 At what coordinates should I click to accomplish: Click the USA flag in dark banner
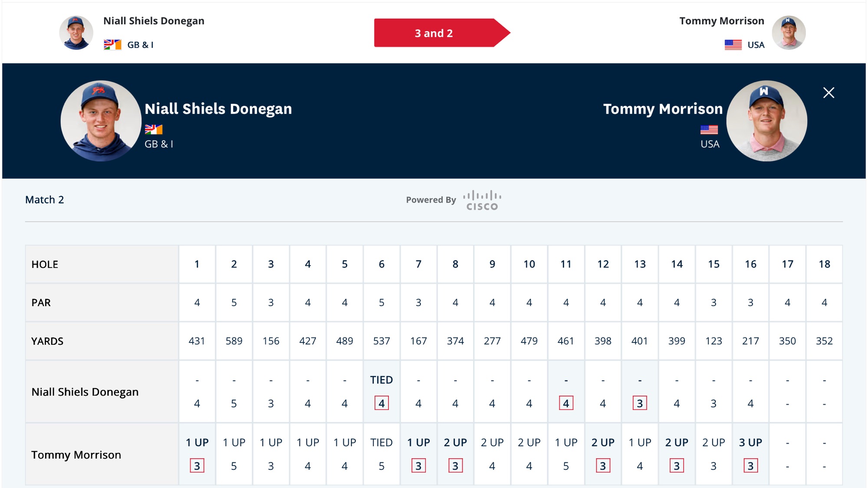(709, 129)
